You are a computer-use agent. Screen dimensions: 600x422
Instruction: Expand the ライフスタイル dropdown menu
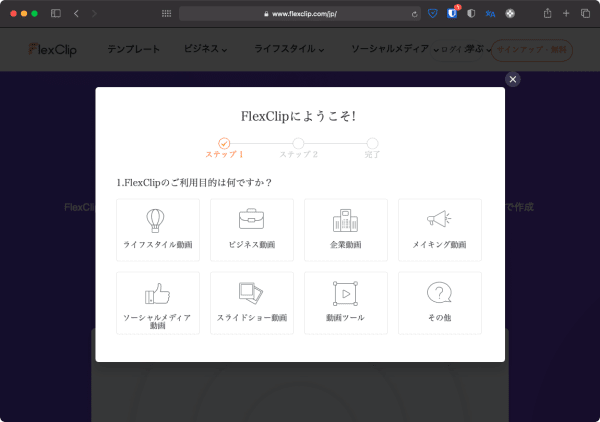click(289, 49)
